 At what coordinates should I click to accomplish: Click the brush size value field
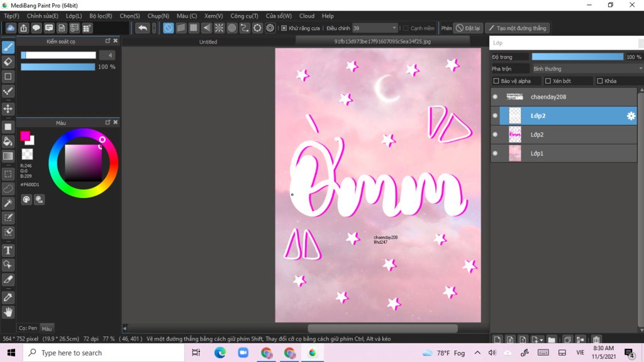pos(107,55)
